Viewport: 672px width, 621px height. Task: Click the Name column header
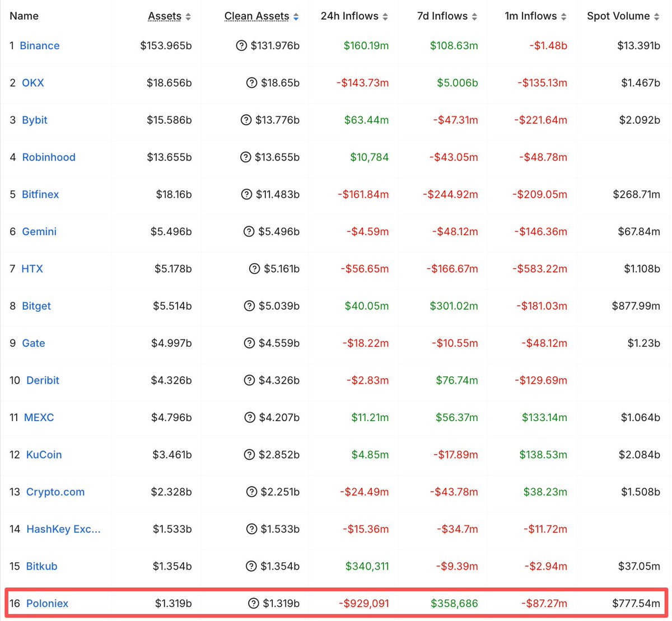pos(24,16)
